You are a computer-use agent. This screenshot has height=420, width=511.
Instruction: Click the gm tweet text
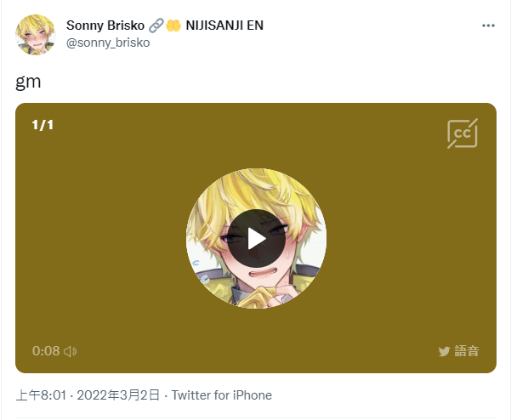28,82
